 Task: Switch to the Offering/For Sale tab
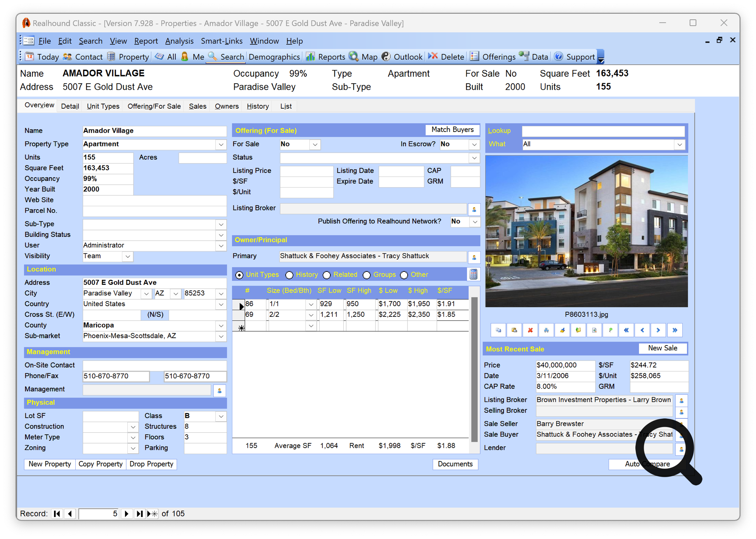coord(154,106)
